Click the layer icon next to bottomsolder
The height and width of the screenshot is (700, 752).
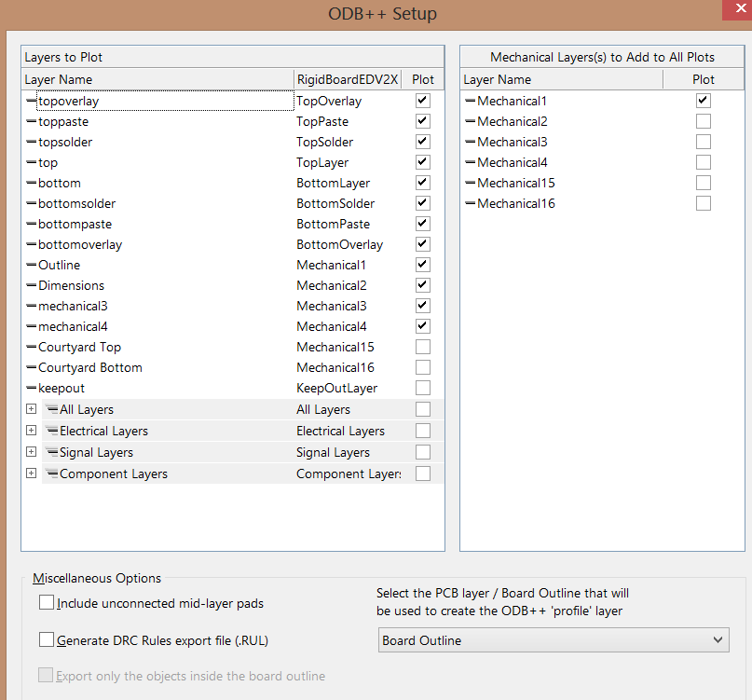31,203
